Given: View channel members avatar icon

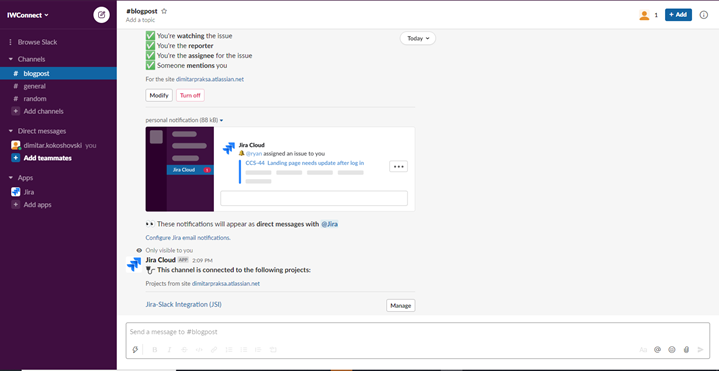Looking at the screenshot, I should [644, 15].
